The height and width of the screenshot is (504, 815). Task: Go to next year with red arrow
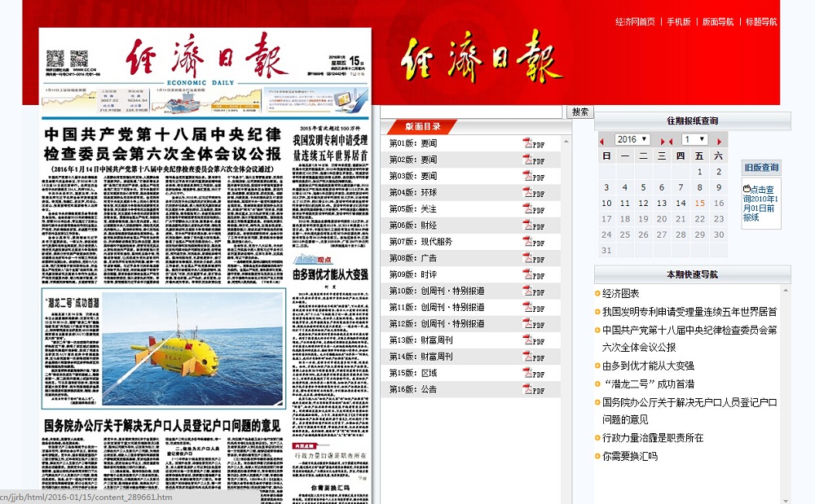click(x=663, y=141)
